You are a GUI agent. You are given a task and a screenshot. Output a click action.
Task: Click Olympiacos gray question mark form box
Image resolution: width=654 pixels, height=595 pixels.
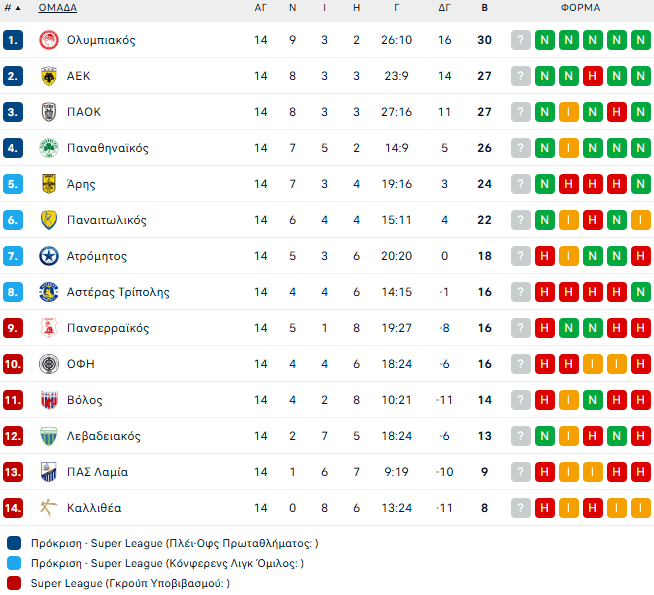[521, 40]
